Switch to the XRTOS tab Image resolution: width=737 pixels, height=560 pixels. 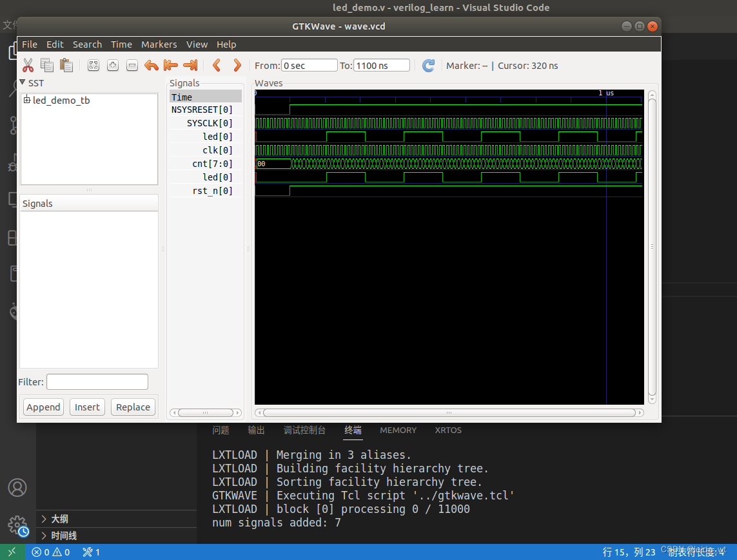coord(448,430)
